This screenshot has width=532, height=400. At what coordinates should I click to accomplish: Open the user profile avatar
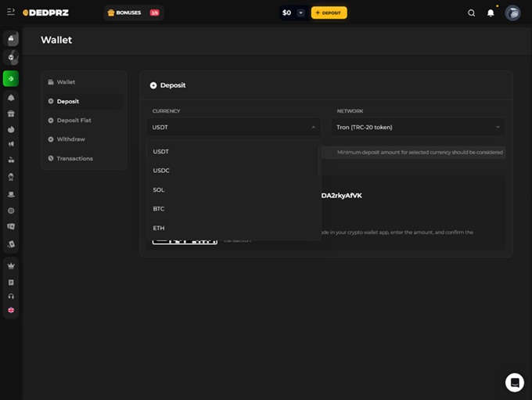(512, 13)
